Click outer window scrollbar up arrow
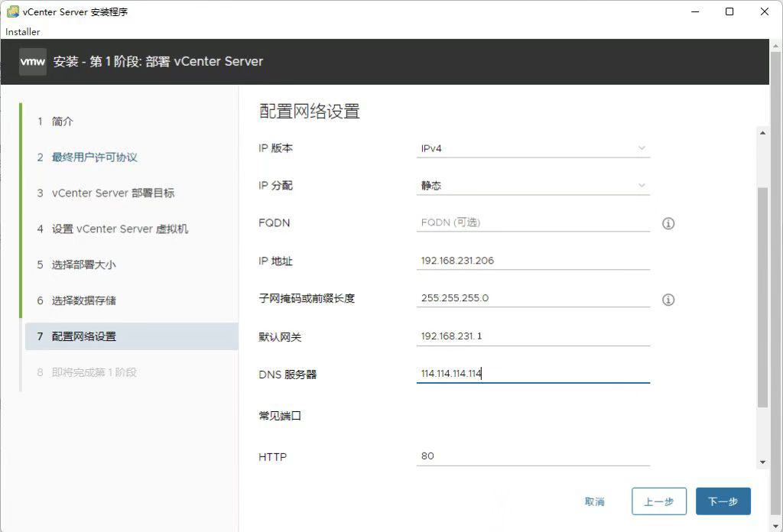The width and height of the screenshot is (783, 532). pos(775,46)
